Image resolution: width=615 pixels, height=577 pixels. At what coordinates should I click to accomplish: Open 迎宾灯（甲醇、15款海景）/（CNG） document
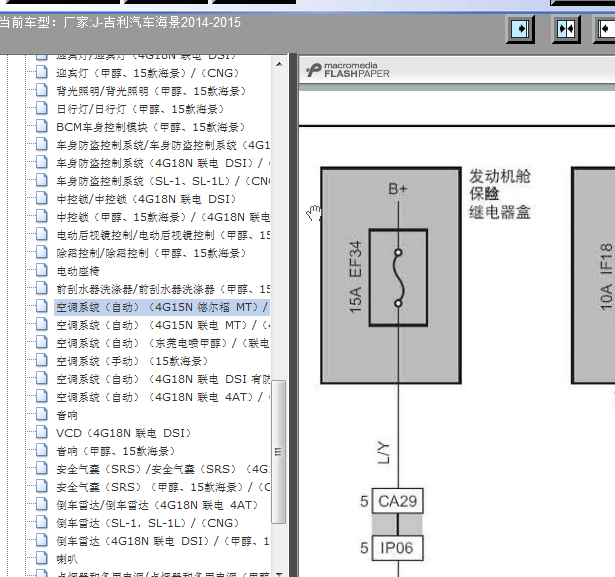(147, 73)
